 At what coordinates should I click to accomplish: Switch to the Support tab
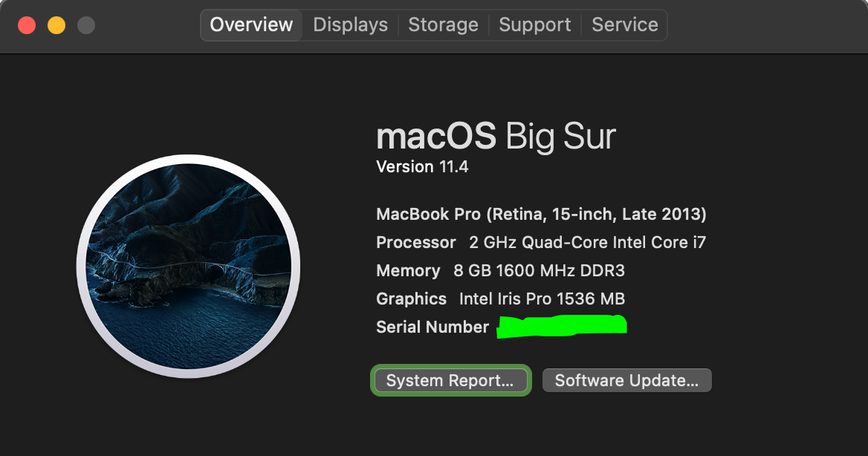point(535,25)
